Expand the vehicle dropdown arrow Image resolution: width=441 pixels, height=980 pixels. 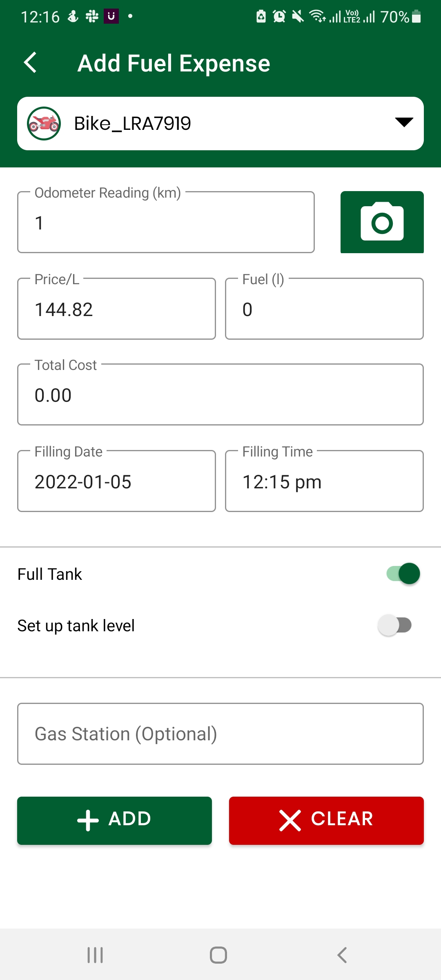[404, 122]
